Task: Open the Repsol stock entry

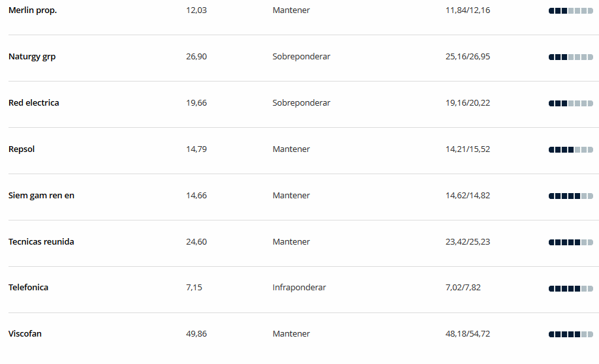Action: [22, 149]
